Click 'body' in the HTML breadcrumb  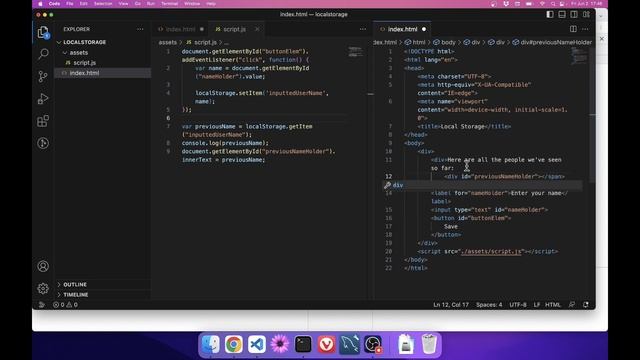(x=448, y=42)
